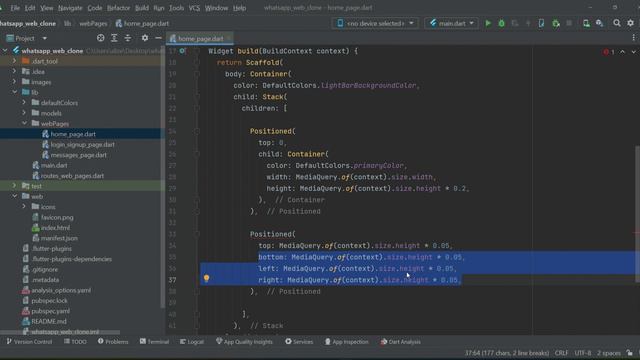Open the Services tool window
The height and width of the screenshot is (360, 640).
[299, 342]
